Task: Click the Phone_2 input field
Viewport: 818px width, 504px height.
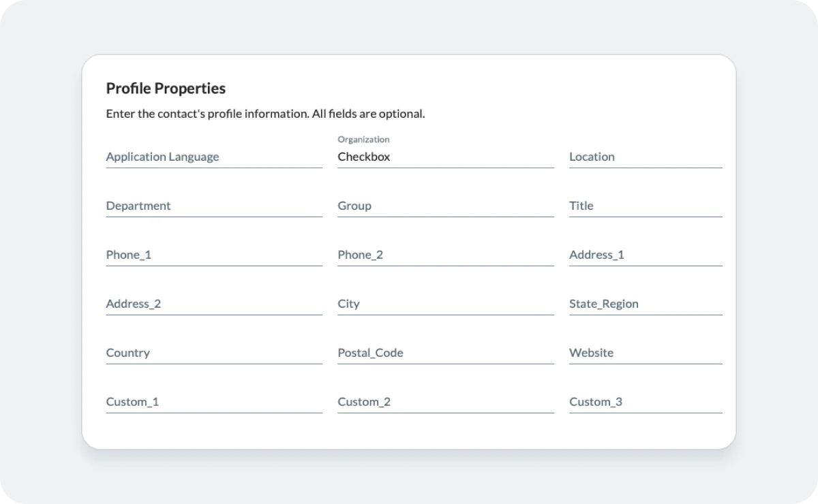Action: (446, 255)
